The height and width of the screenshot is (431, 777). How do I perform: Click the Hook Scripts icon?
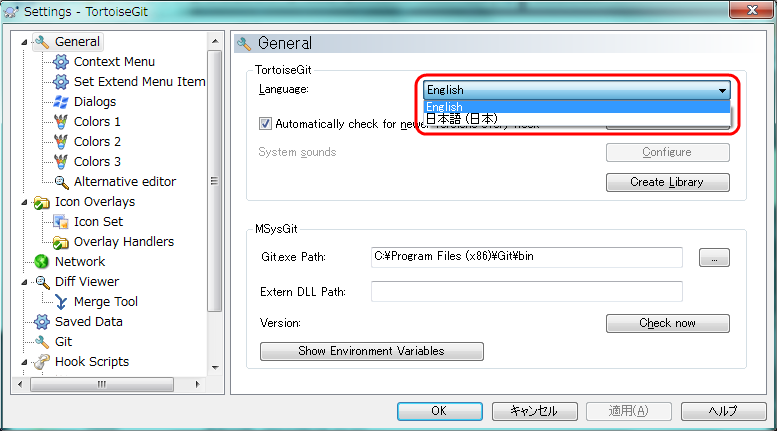(42, 362)
